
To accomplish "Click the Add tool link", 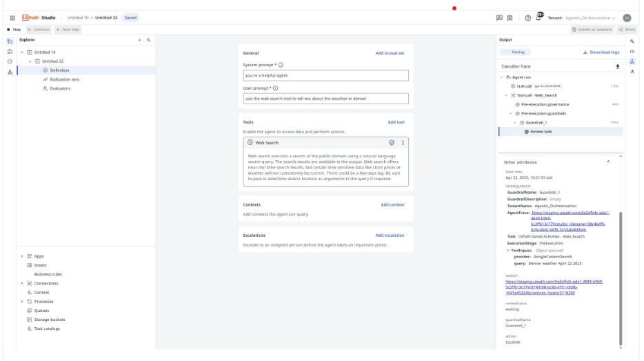I will [396, 122].
